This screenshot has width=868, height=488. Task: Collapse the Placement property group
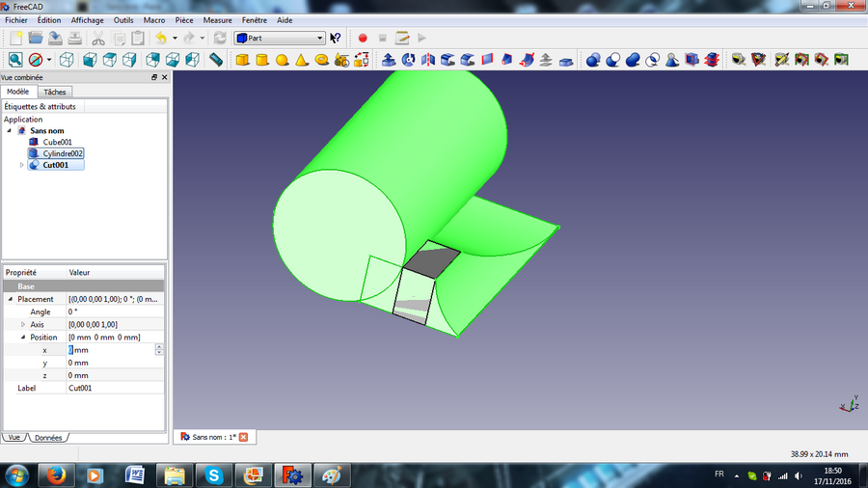click(11, 300)
